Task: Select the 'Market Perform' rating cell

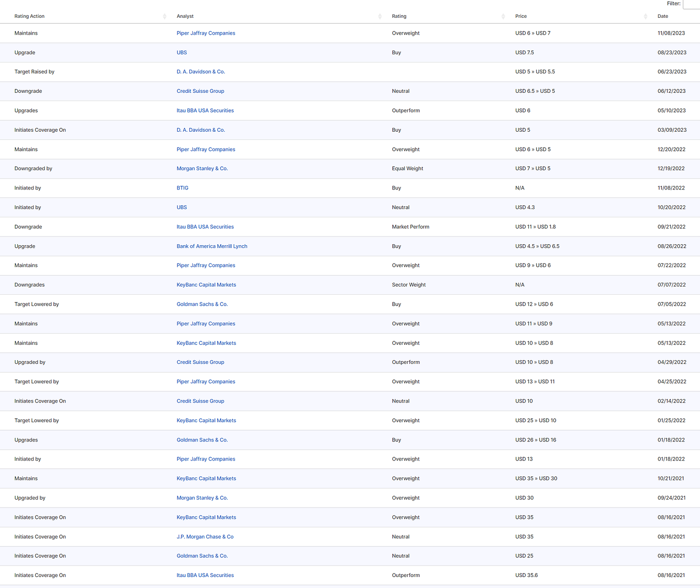Action: coord(411,227)
